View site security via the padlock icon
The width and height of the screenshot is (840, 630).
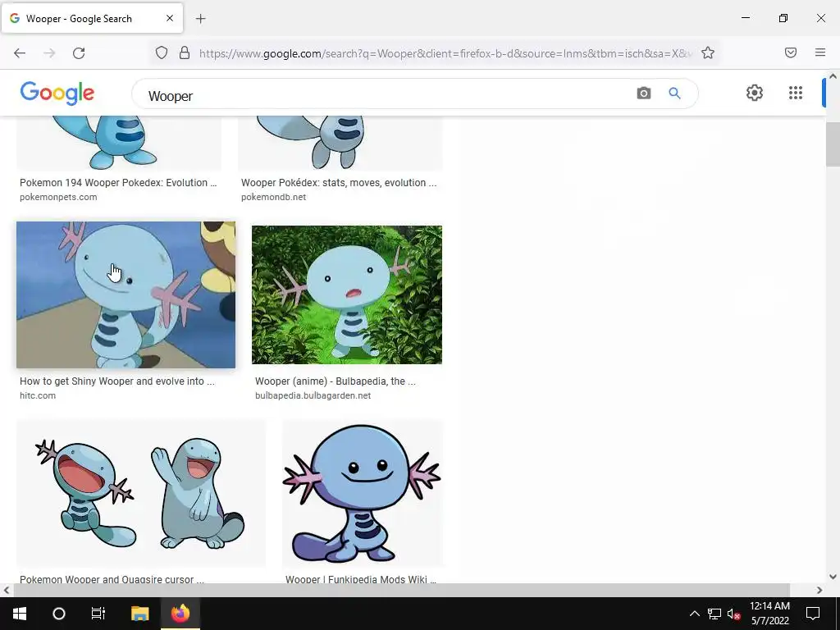pyautogui.click(x=185, y=52)
